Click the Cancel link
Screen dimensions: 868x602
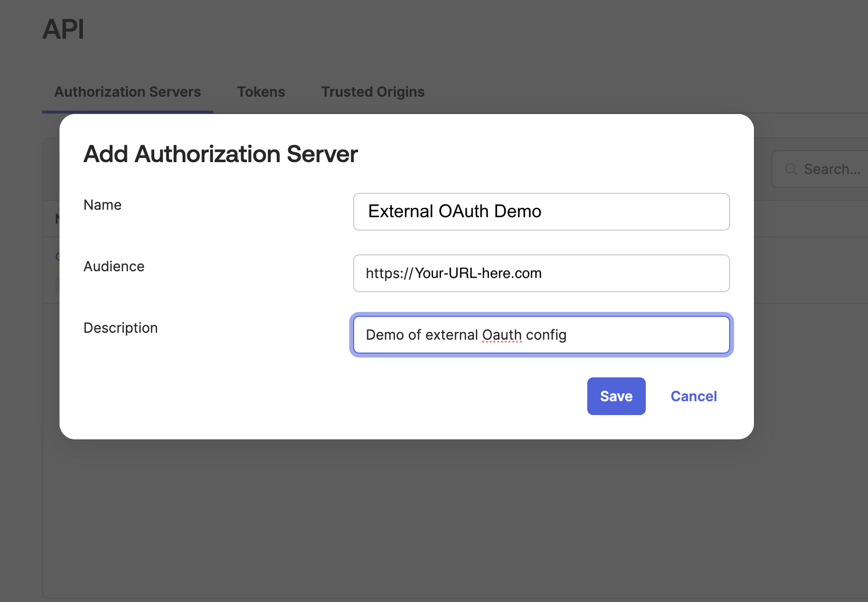(693, 396)
